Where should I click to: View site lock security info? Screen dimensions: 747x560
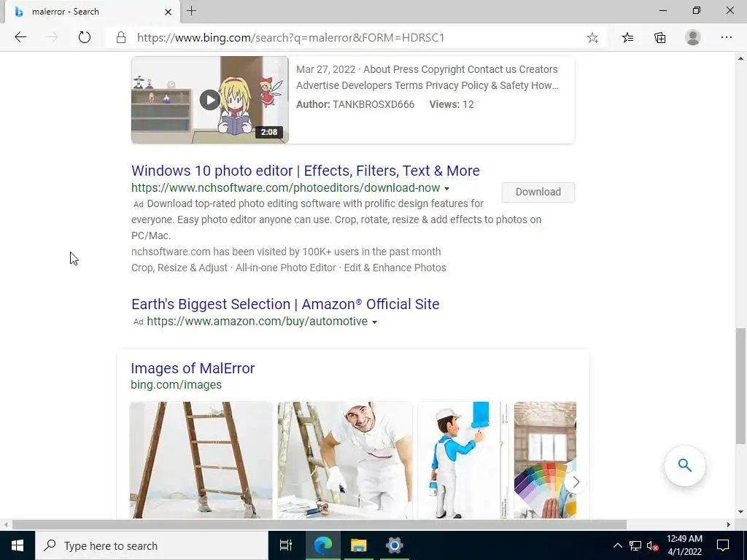(x=121, y=38)
